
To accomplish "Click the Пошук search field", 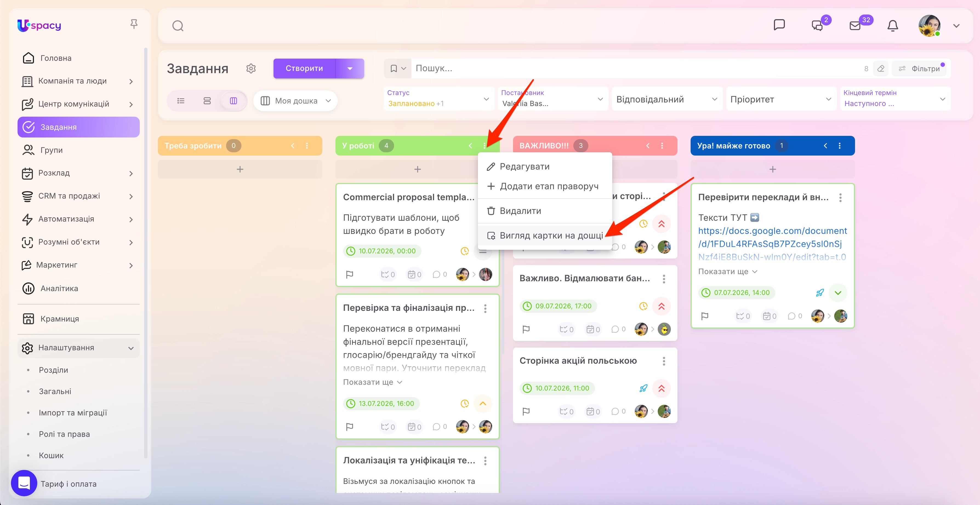I will (635, 68).
